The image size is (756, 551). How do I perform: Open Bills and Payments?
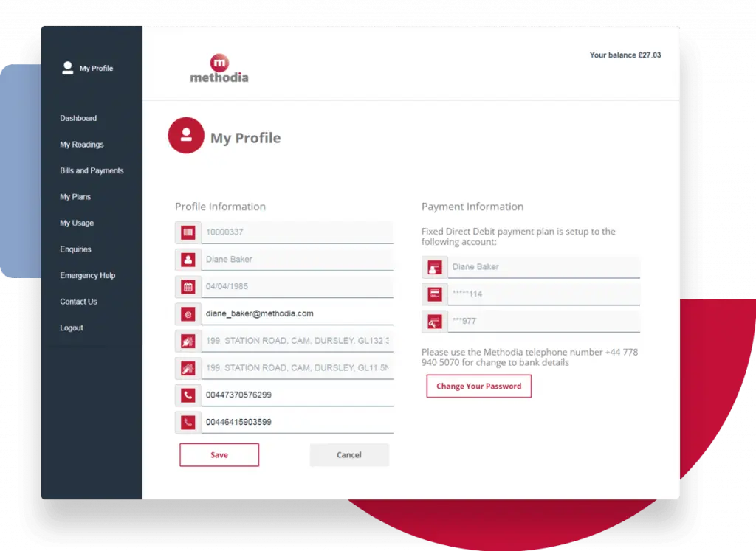[92, 170]
